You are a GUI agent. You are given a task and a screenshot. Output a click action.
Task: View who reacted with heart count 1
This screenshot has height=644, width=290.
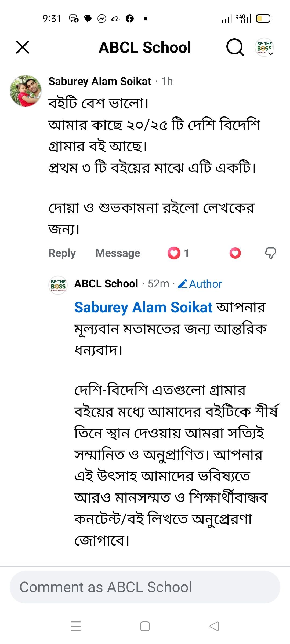179,253
